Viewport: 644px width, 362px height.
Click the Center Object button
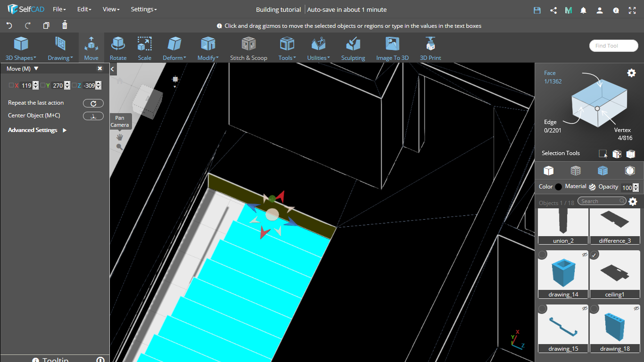pyautogui.click(x=93, y=116)
